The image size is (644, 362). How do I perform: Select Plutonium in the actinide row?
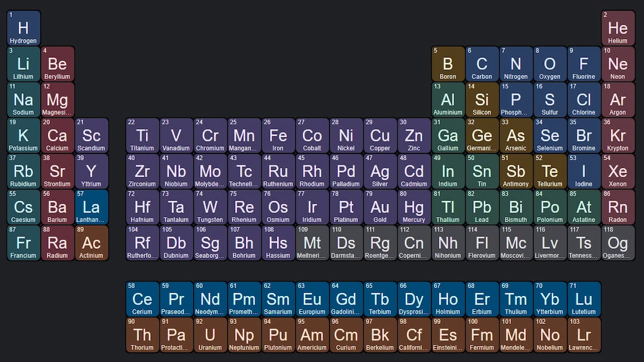click(278, 335)
